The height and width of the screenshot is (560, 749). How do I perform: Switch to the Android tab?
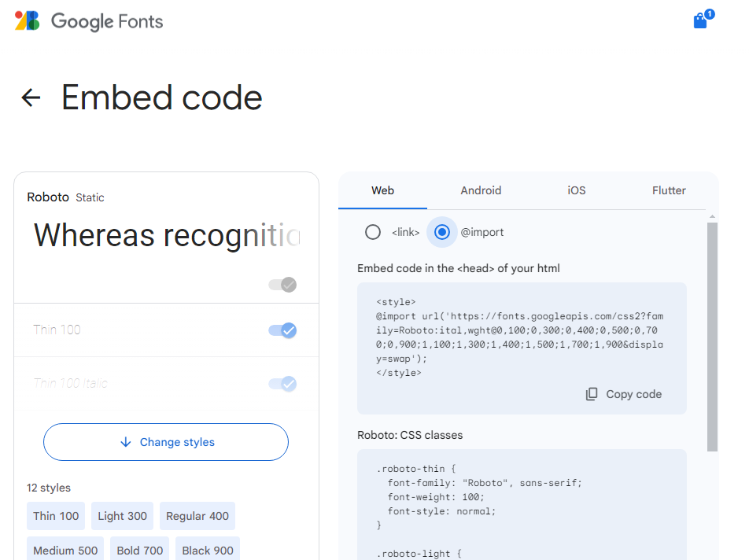tap(481, 190)
